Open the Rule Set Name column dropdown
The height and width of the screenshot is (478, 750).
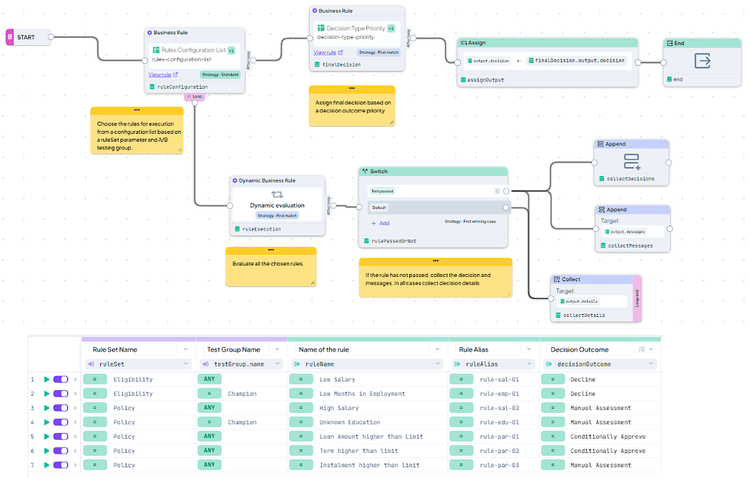(185, 350)
